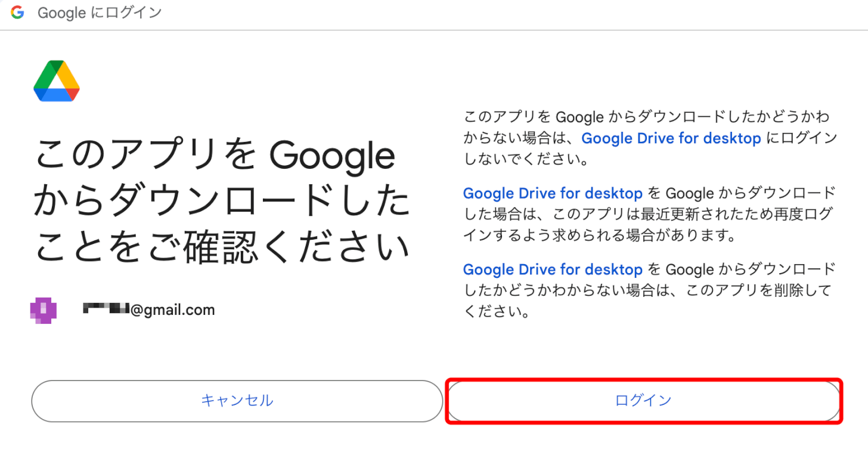Click the Google Drive triangle logo

pos(56,81)
